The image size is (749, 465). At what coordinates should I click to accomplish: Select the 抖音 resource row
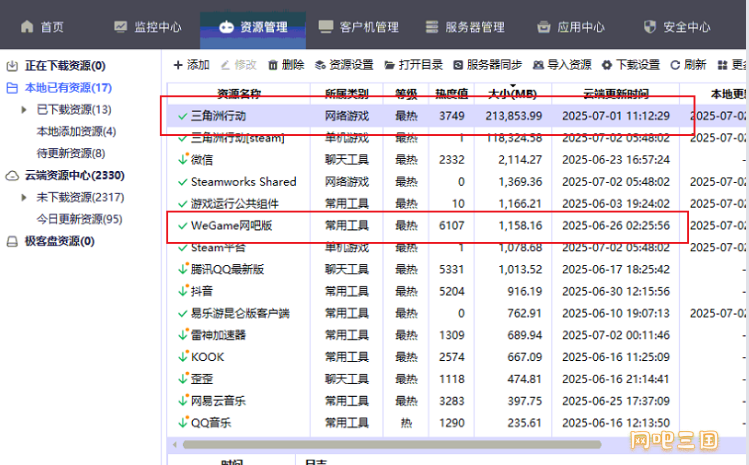coord(456,291)
